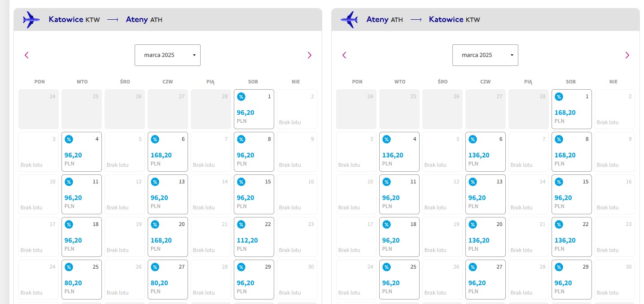Click the airplane icon beside Ateny ATH heading
The image size is (644, 304).
click(x=349, y=20)
